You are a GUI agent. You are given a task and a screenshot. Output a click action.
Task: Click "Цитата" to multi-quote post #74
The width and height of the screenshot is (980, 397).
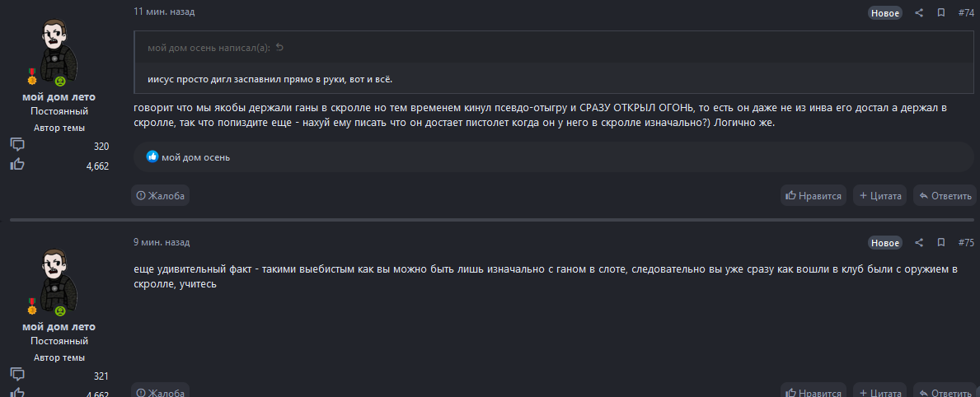coord(879,196)
